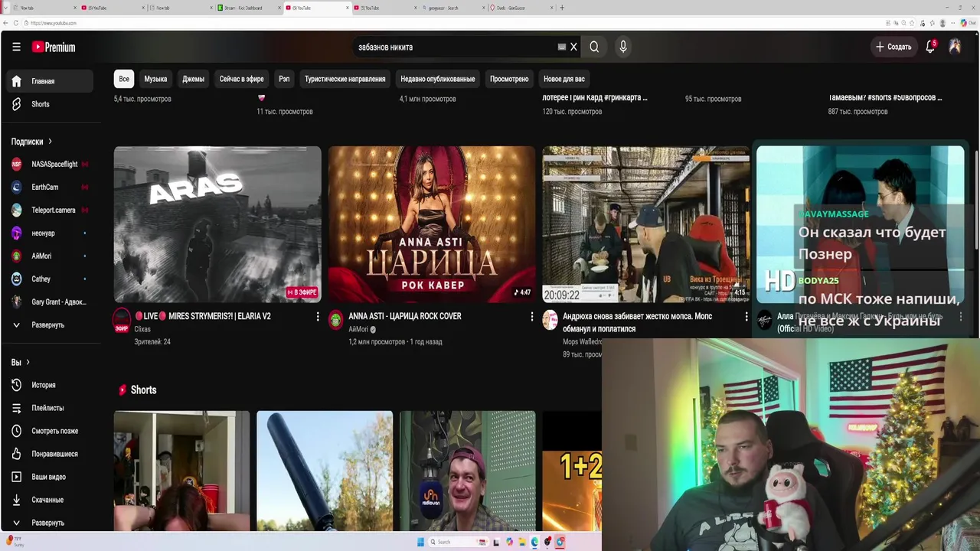Open Скачанные downloads
This screenshot has height=551, width=980.
(x=50, y=500)
